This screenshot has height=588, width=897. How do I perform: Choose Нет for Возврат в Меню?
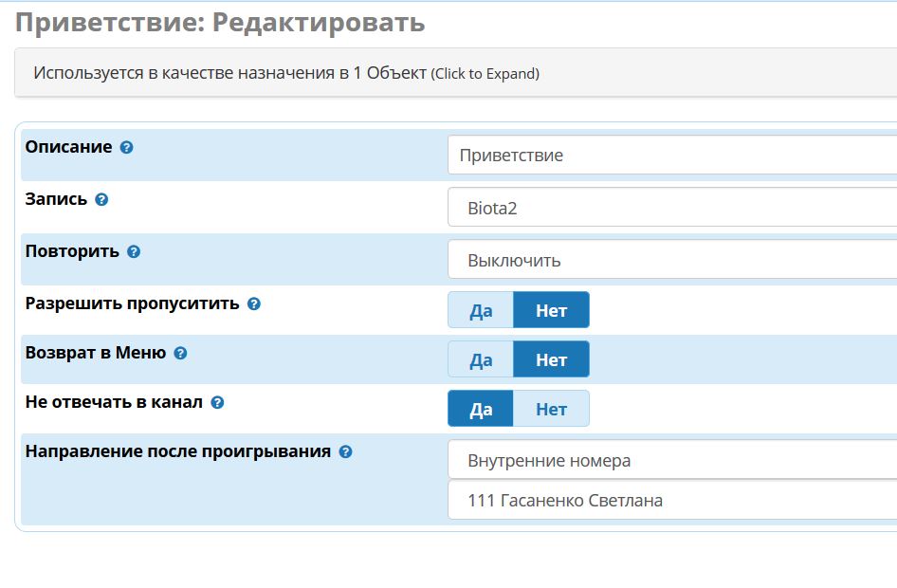551,359
